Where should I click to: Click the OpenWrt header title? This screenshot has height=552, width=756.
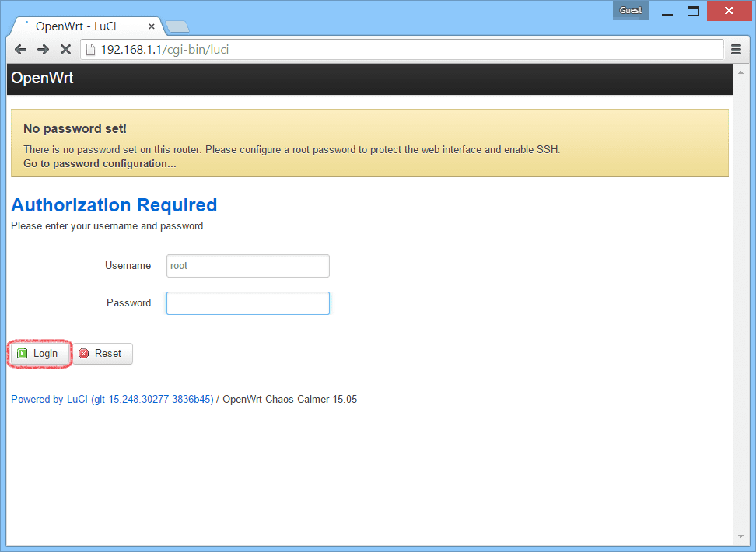pos(42,79)
